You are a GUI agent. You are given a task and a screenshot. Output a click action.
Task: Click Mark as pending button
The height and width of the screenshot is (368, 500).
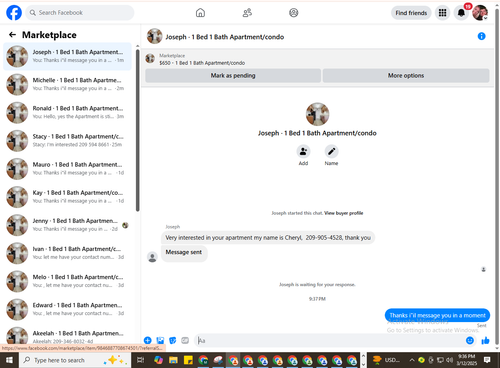[233, 76]
